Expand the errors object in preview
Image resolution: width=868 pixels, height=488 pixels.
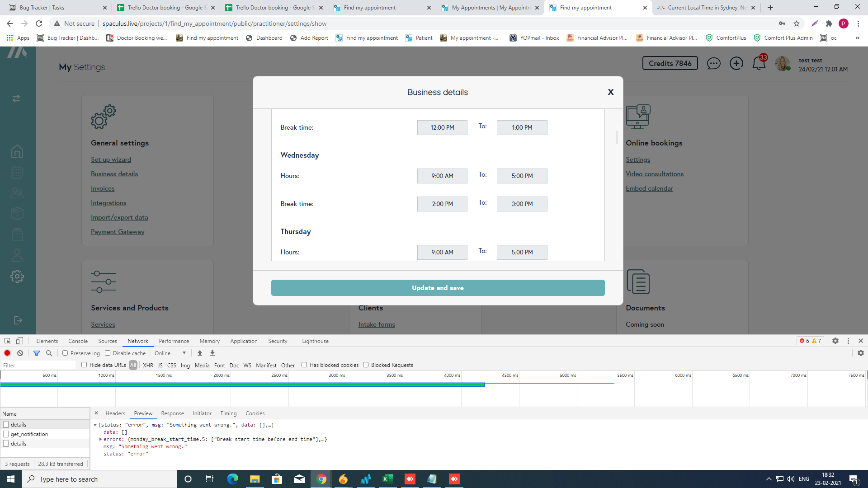pyautogui.click(x=100, y=439)
